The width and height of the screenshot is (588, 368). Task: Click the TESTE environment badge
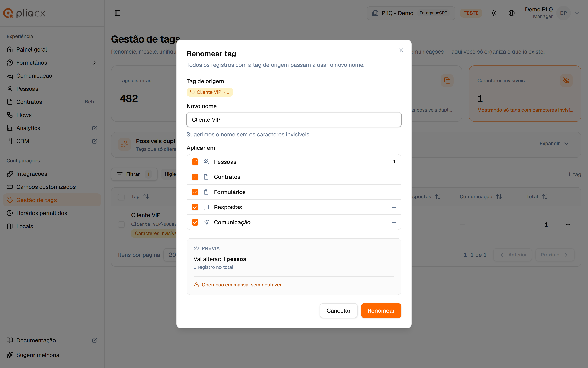(471, 13)
